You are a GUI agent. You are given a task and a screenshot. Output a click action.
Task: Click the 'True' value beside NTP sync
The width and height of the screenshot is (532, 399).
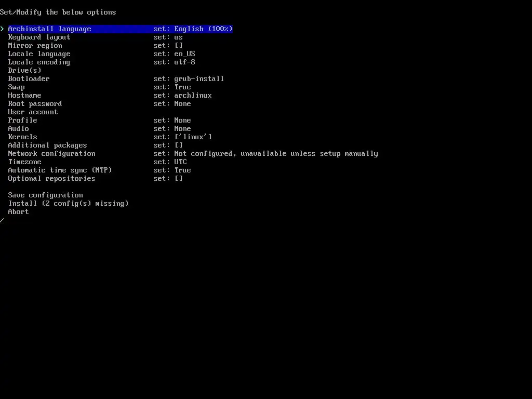[x=182, y=170]
